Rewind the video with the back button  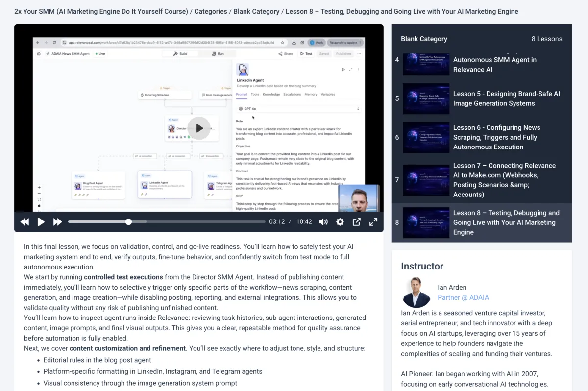coord(24,222)
